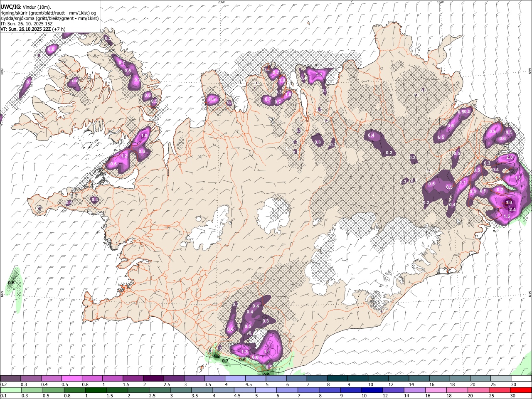Viewport: 532px width, 399px height.
Task: Pick the 8 dark teal swatch, upper legend row
Action: 337,378
